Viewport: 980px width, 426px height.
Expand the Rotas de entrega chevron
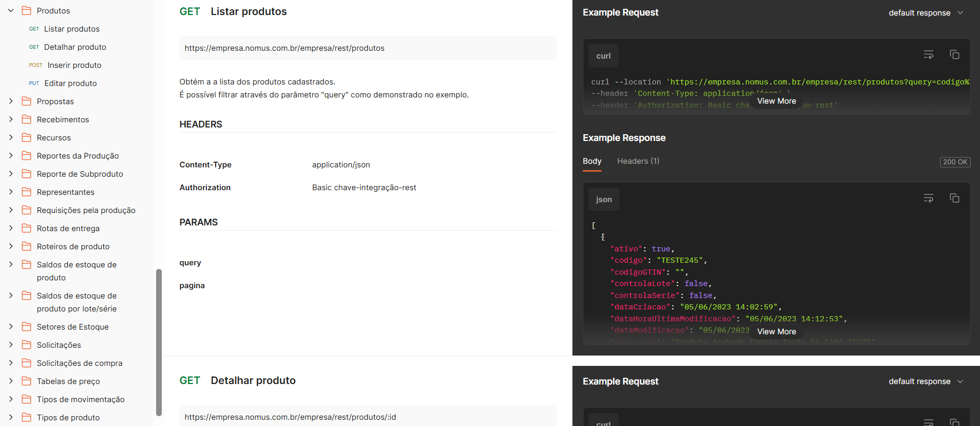pos(11,229)
